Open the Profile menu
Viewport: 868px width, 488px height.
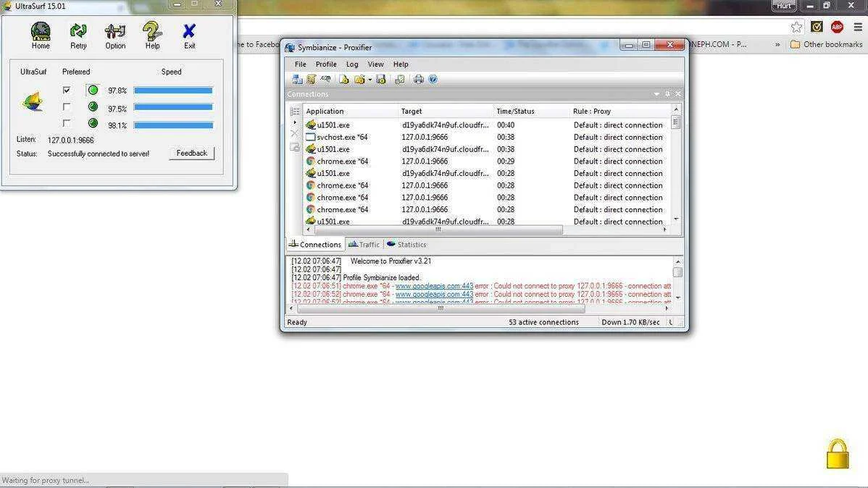(326, 64)
